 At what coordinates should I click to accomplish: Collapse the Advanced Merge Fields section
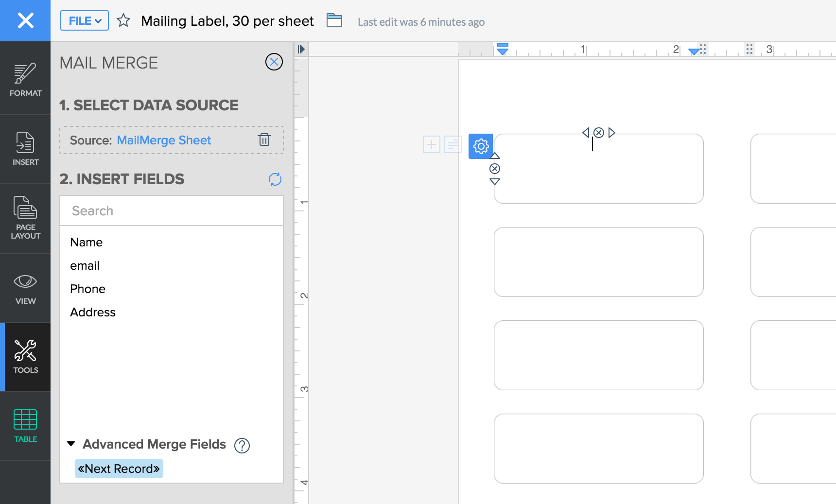coord(71,444)
